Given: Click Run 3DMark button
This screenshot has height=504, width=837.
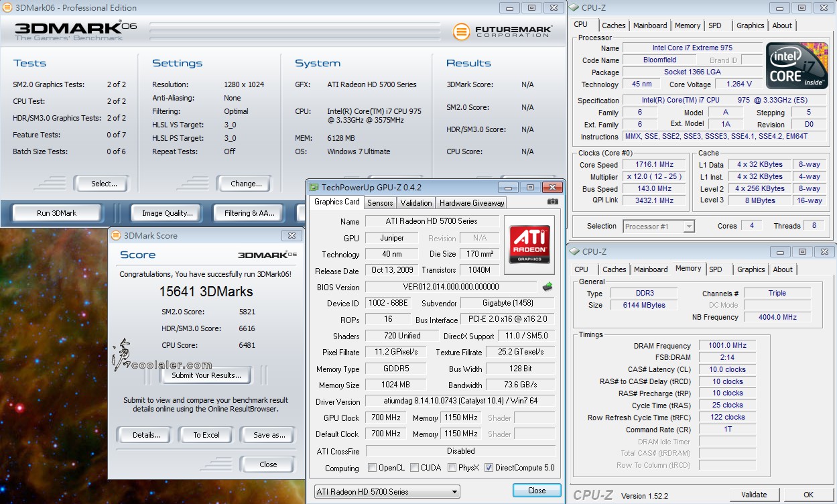Looking at the screenshot, I should click(x=57, y=213).
